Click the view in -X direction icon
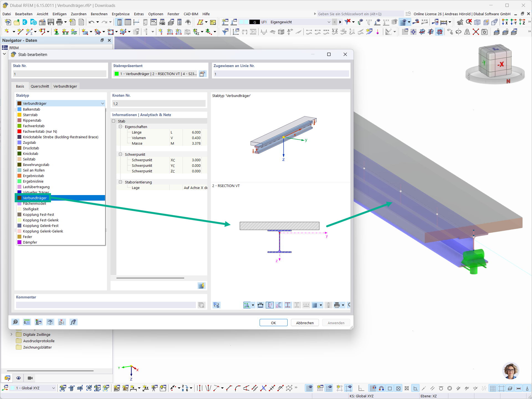The width and height of the screenshot is (532, 399). tap(505, 22)
